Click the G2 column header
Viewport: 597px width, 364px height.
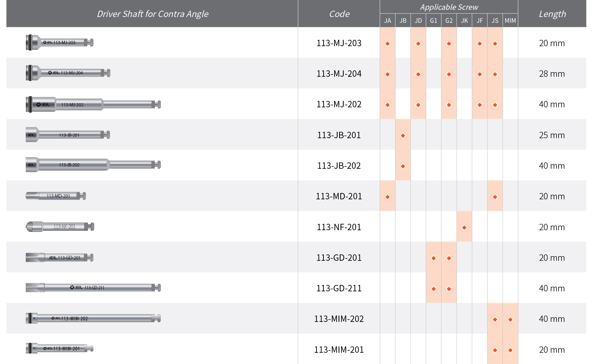449,20
